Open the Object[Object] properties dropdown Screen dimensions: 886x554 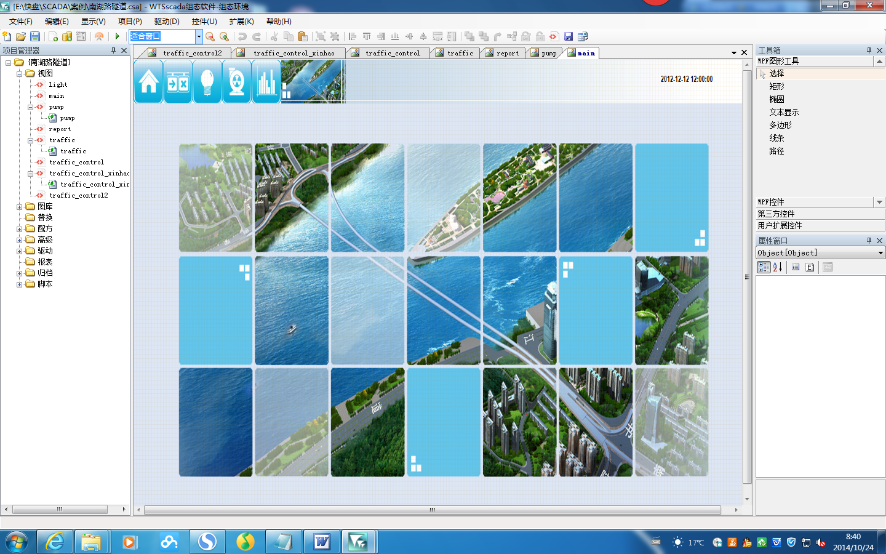point(880,253)
